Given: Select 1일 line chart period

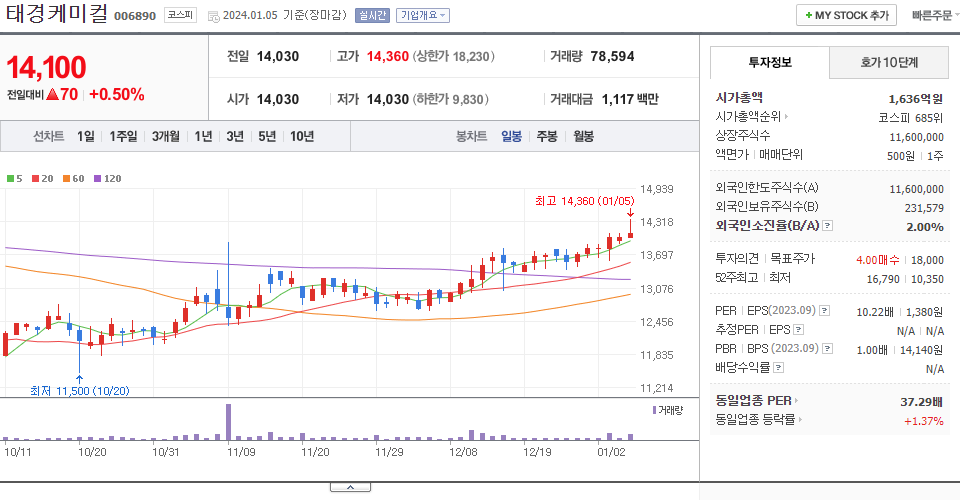Looking at the screenshot, I should pyautogui.click(x=86, y=136).
